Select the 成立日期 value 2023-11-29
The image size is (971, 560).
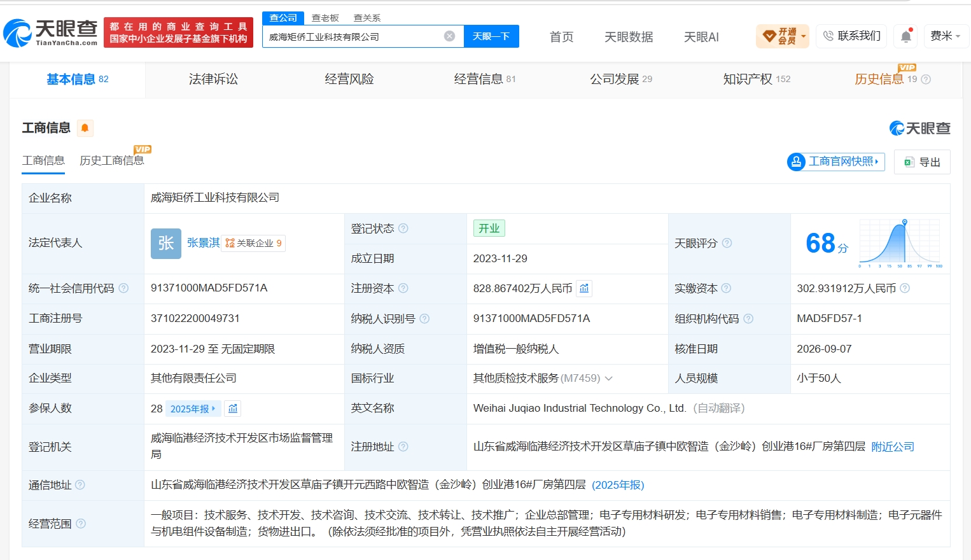500,258
